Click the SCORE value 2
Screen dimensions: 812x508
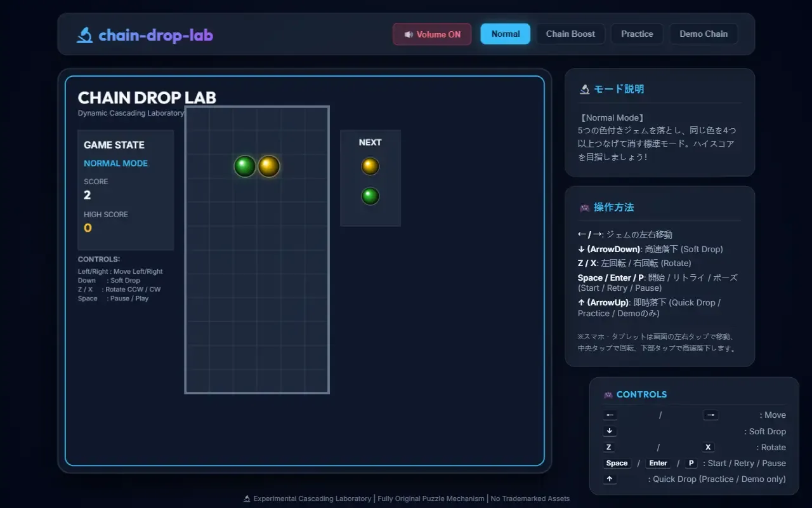88,195
